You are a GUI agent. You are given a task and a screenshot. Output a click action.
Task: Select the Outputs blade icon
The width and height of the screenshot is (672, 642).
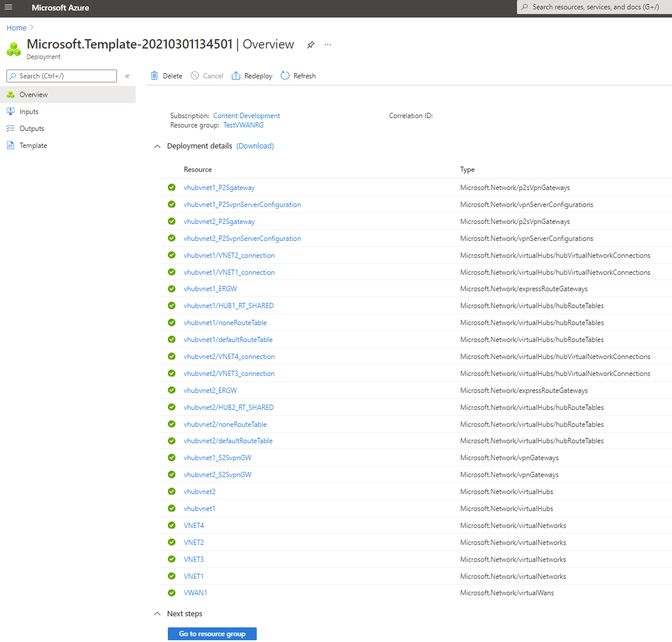tap(12, 128)
